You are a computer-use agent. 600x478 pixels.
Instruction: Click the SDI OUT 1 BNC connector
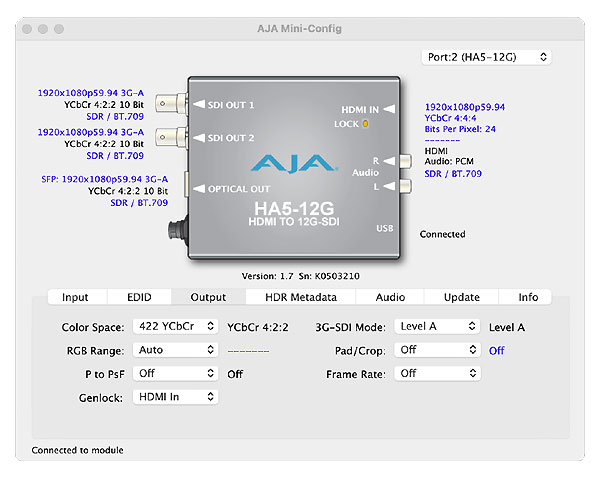[171, 104]
